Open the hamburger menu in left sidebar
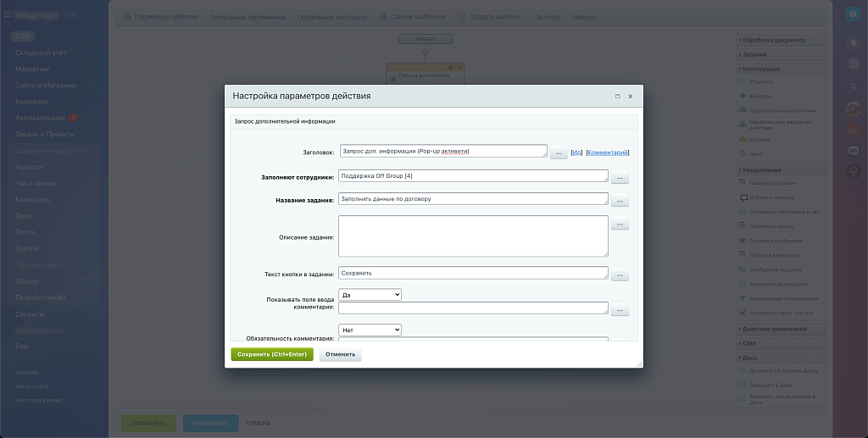The image size is (868, 438). (x=6, y=14)
